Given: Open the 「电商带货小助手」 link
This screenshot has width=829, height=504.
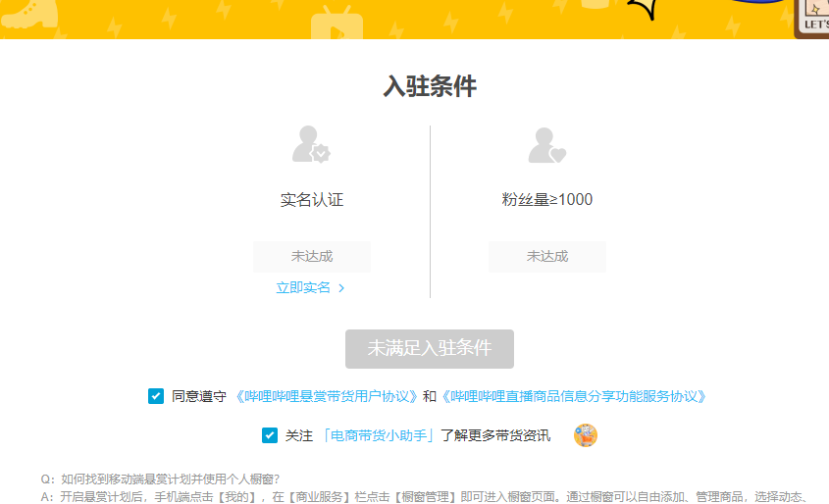Looking at the screenshot, I should coord(379,435).
